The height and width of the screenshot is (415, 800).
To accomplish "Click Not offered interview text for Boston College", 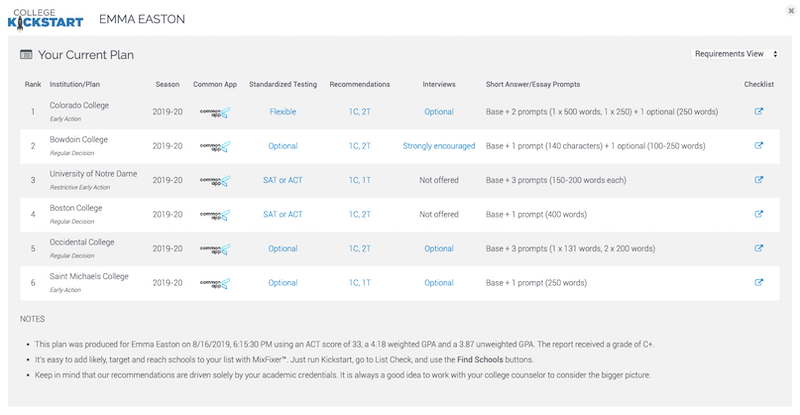I will tap(439, 214).
